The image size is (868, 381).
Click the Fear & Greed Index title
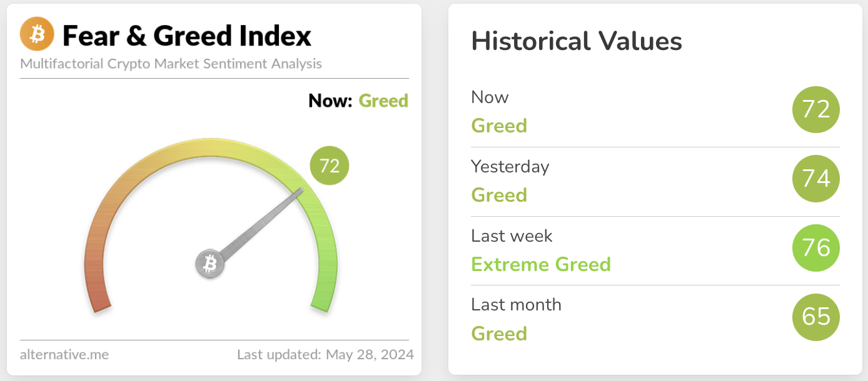point(187,36)
